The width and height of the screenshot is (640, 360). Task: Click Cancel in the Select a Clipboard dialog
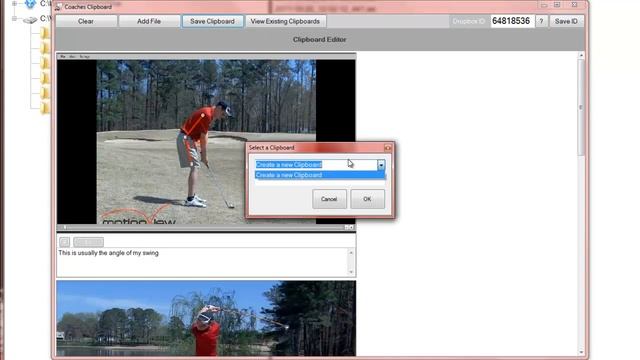[x=329, y=199]
